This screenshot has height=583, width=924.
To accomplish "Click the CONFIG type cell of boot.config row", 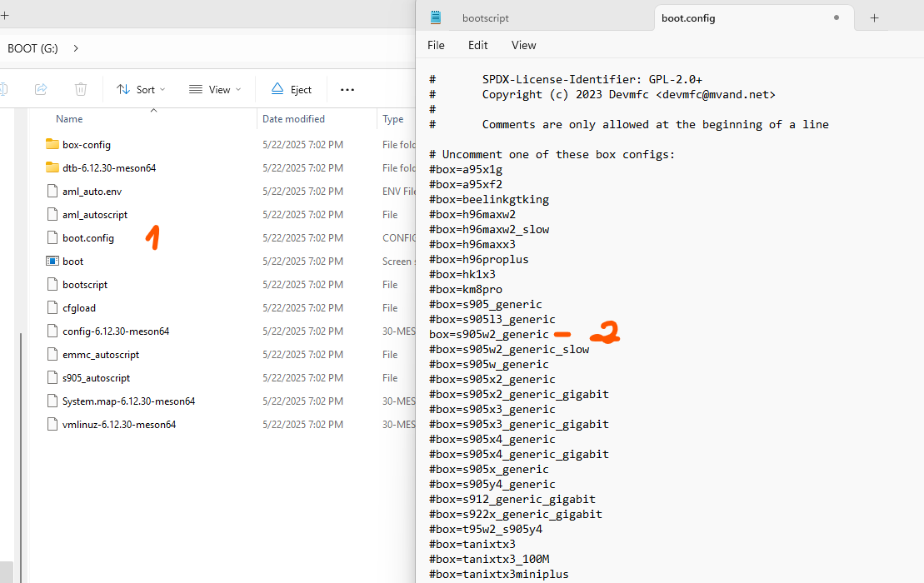I will click(399, 238).
